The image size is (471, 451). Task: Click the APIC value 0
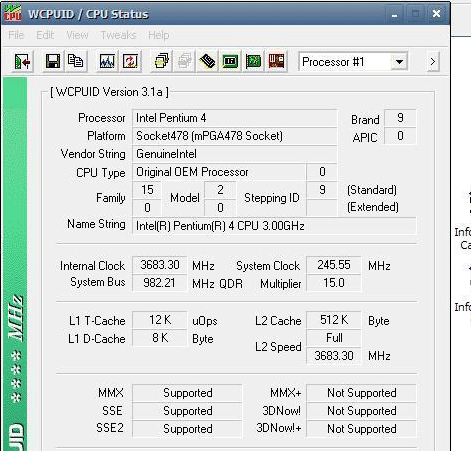point(400,136)
